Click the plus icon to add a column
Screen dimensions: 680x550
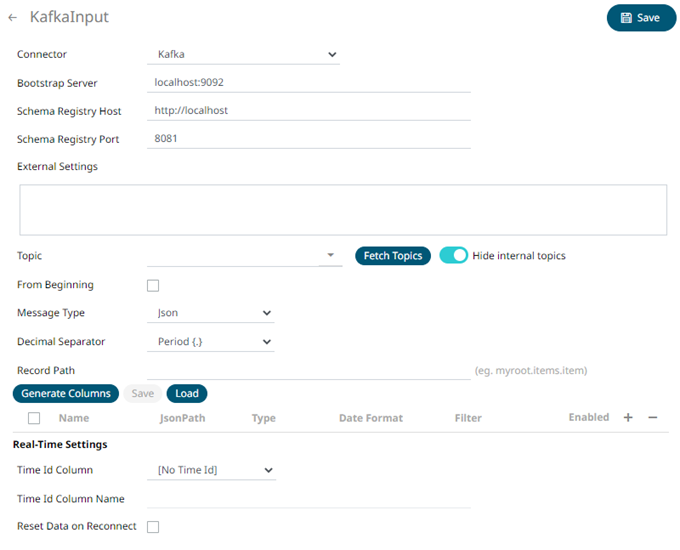(x=628, y=418)
